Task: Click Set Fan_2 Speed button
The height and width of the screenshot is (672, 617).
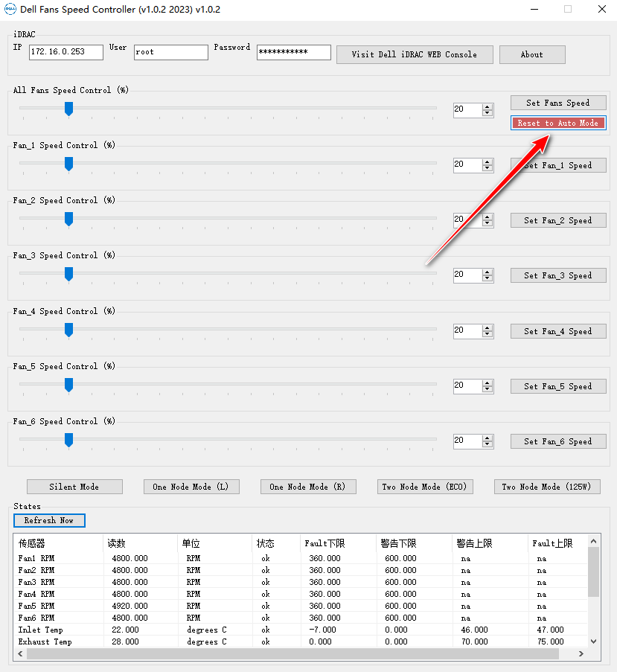Action: (x=558, y=220)
